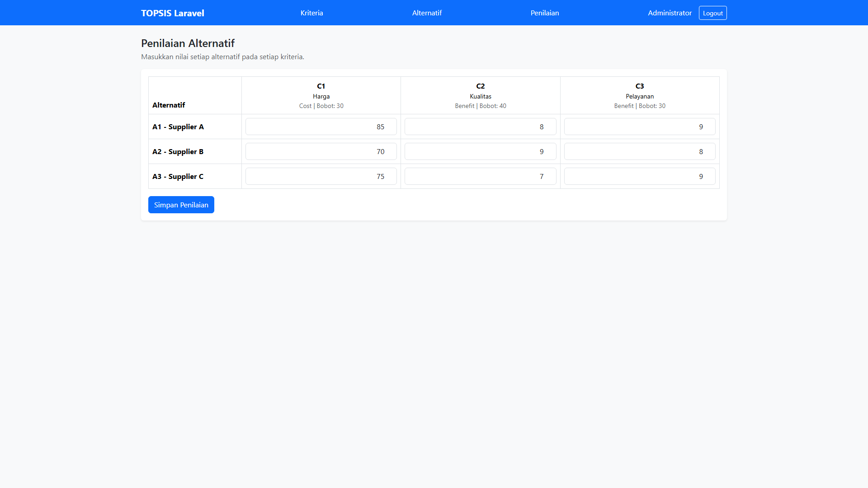Screen dimensions: 868x488
Task: Save scores with Simpan Penilaian button
Action: click(x=181, y=205)
